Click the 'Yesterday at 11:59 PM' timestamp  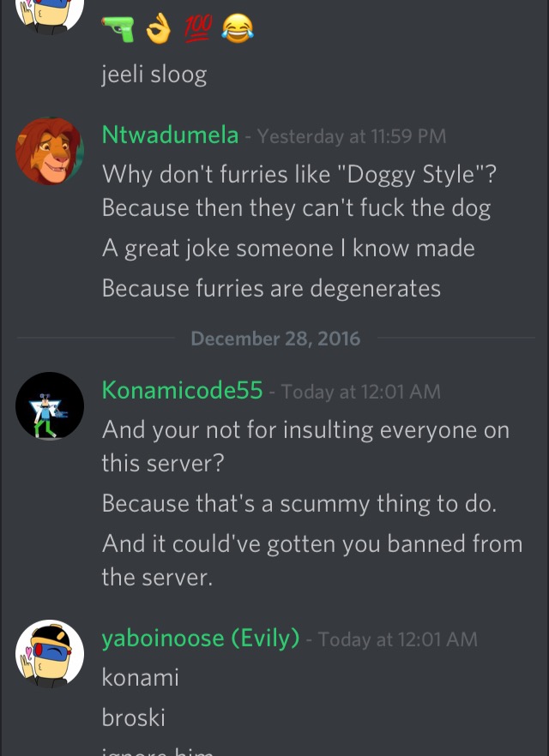pos(351,136)
